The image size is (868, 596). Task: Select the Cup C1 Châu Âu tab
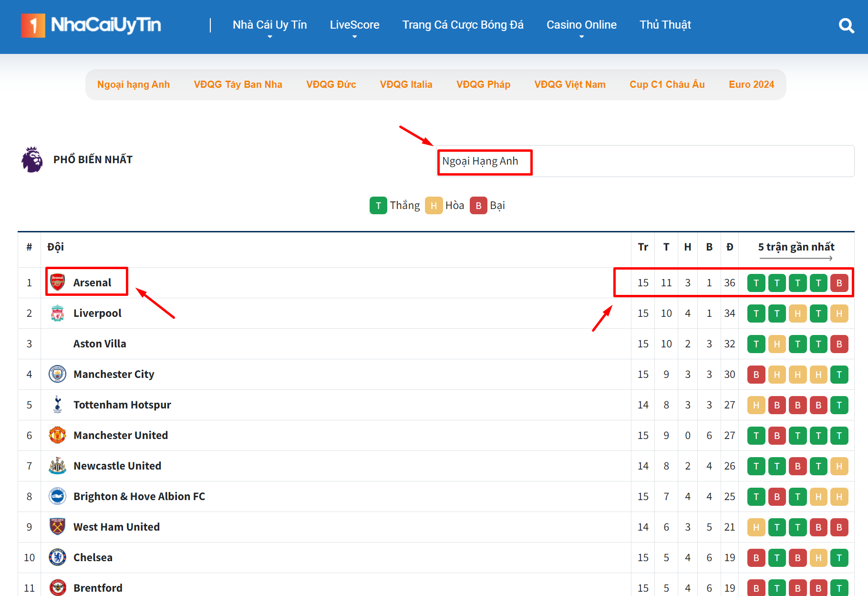pos(667,84)
